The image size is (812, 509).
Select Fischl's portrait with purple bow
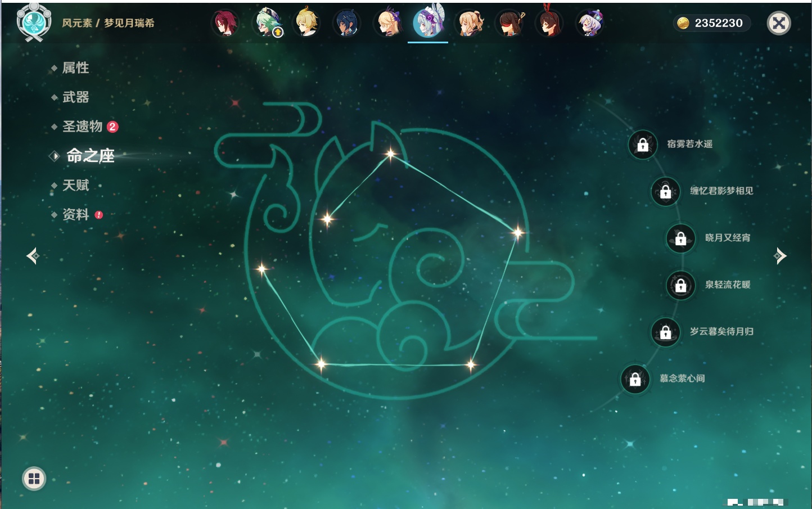[x=388, y=24]
